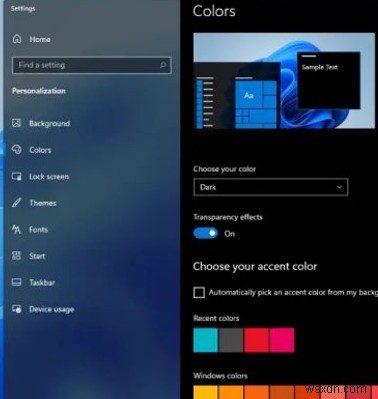Click the Choose your accent color heading
The width and height of the screenshot is (378, 399).
255,266
